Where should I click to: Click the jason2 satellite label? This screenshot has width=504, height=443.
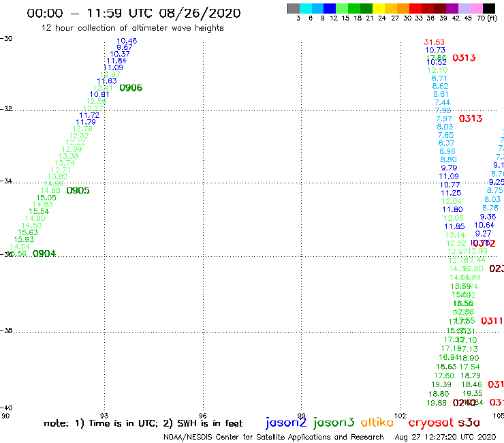286,423
